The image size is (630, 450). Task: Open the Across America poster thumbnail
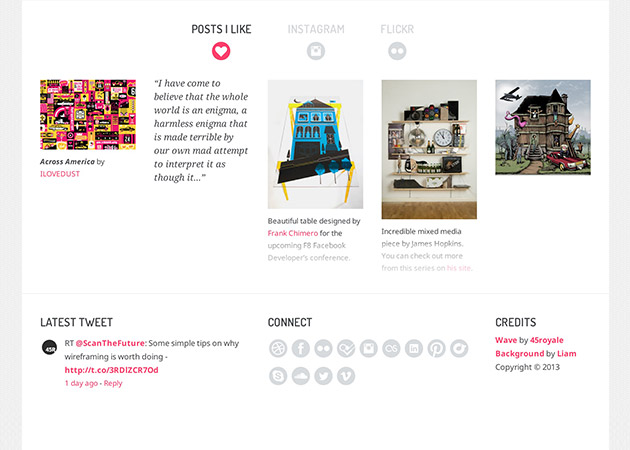[x=88, y=115]
